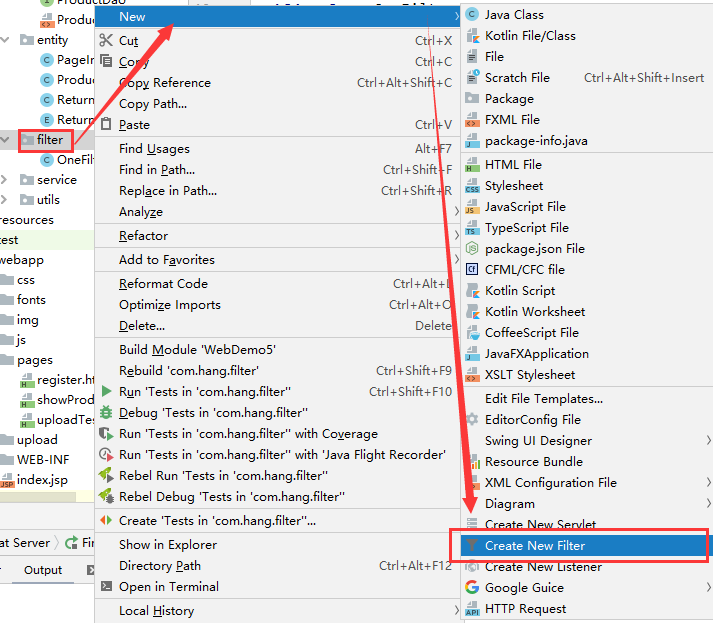Select Optimize Imports menu entry
The height and width of the screenshot is (623, 713).
[x=278, y=305]
